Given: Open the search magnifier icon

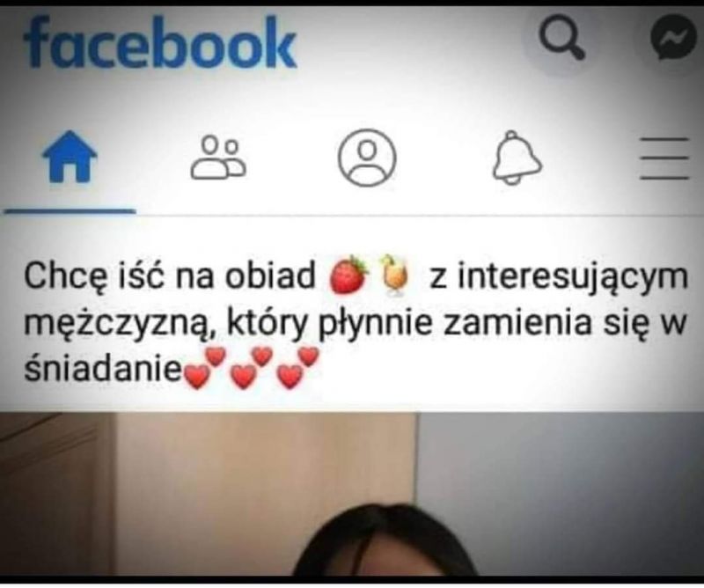Looking at the screenshot, I should (x=561, y=40).
